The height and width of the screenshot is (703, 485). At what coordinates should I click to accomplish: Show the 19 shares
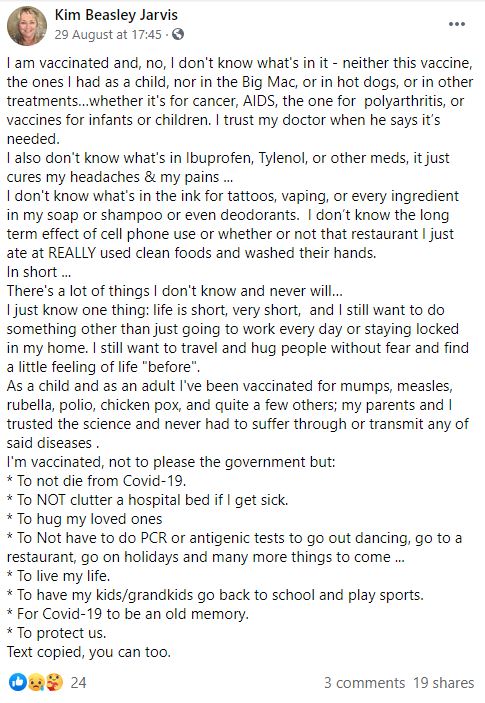pyautogui.click(x=444, y=682)
